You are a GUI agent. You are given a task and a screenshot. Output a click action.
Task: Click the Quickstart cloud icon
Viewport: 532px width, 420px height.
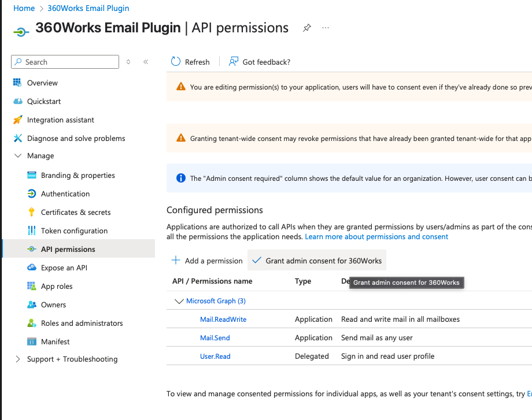[x=18, y=101]
